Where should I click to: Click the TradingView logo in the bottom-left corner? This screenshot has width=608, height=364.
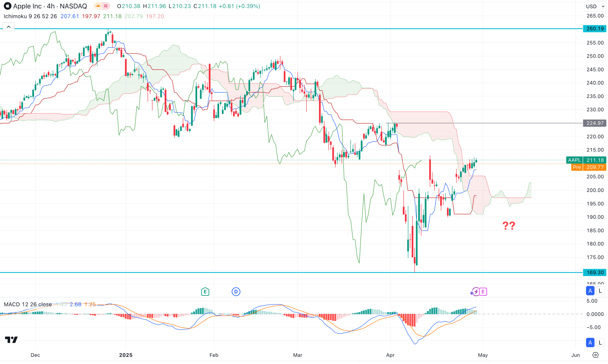click(11, 340)
